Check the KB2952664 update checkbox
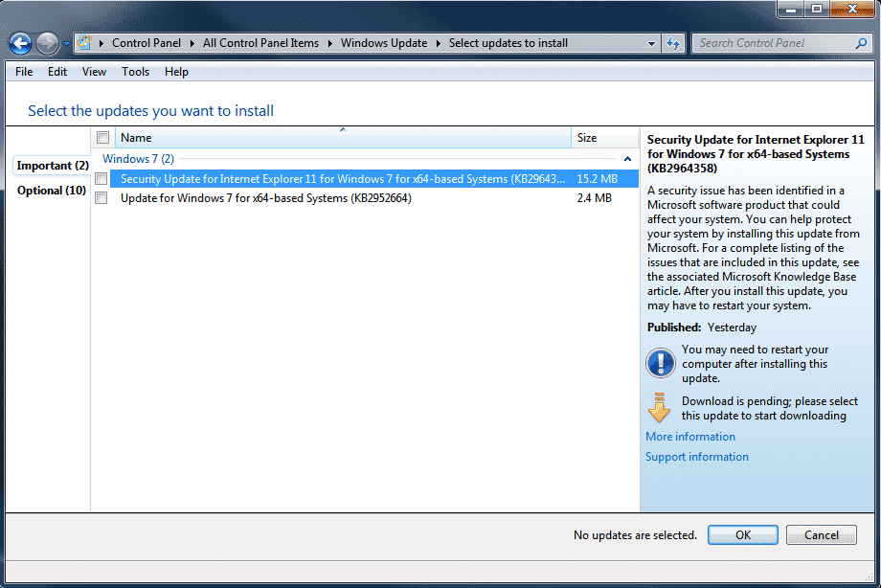Image resolution: width=881 pixels, height=588 pixels. tap(102, 198)
